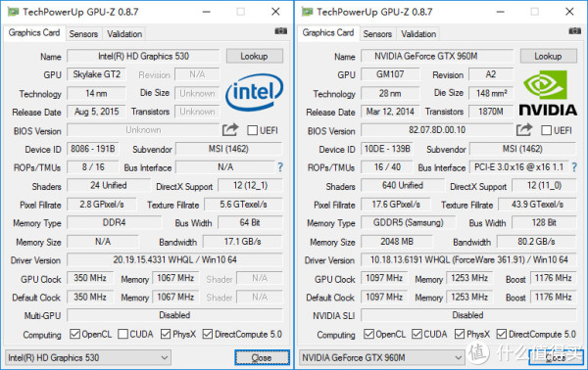Click Close button in Intel window
Screen dimensions: 588x370
pyautogui.click(x=262, y=357)
